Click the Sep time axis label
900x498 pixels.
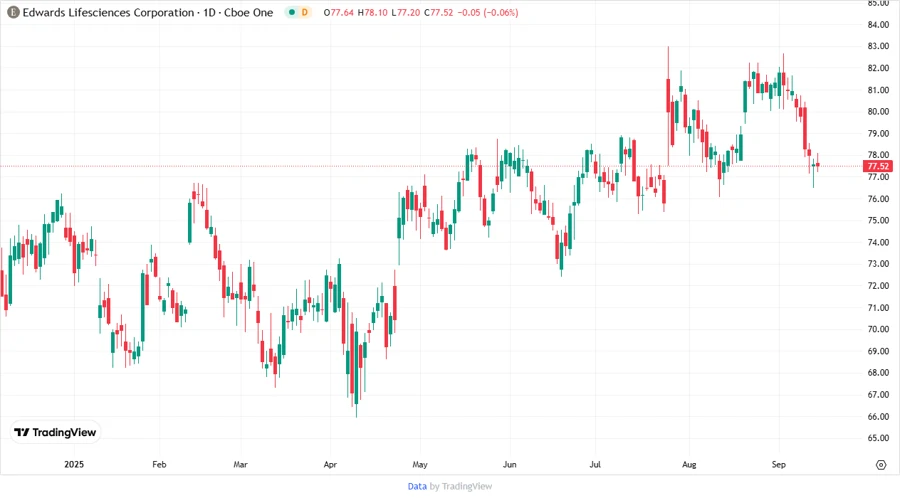coord(778,464)
